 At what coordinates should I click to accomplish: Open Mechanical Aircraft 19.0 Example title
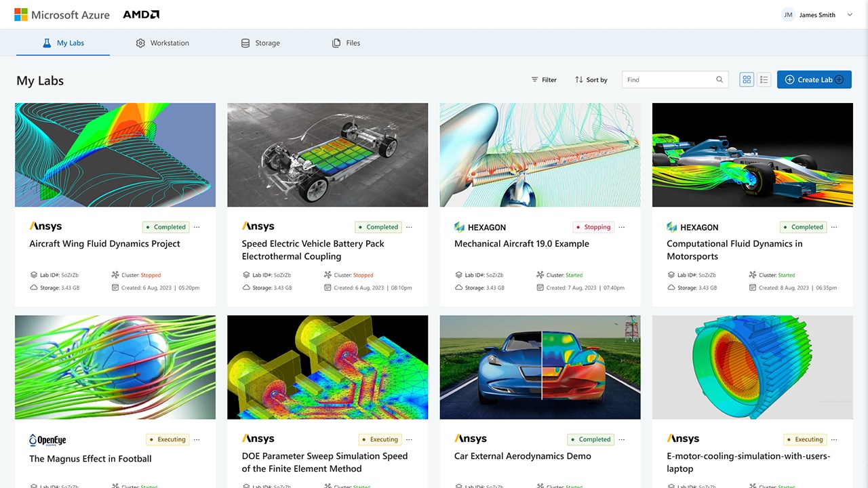click(x=521, y=244)
